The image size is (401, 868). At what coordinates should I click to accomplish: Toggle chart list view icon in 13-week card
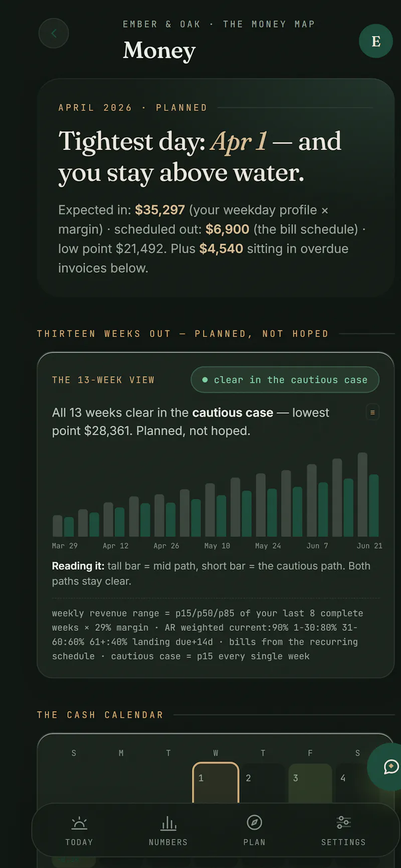point(372,412)
